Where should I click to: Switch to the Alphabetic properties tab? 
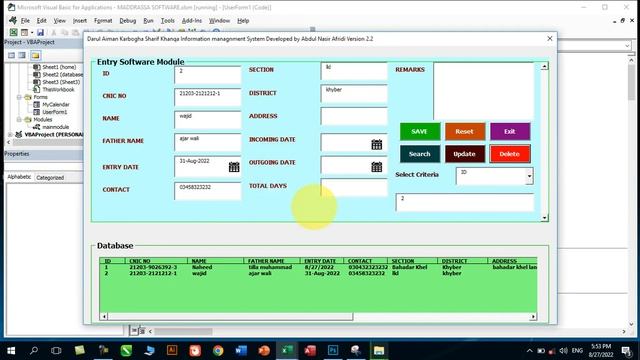point(19,177)
